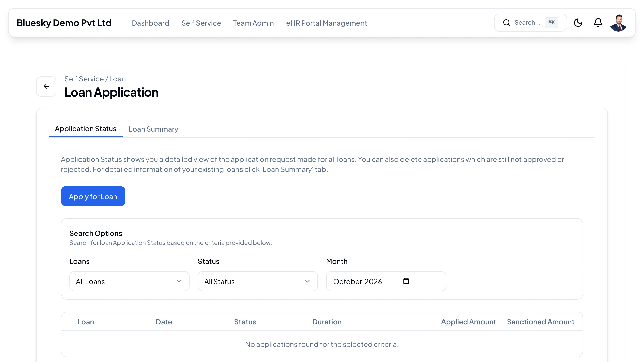Viewport: 644px width, 362px height.
Task: Open the Team Admin menu
Action: coord(253,23)
